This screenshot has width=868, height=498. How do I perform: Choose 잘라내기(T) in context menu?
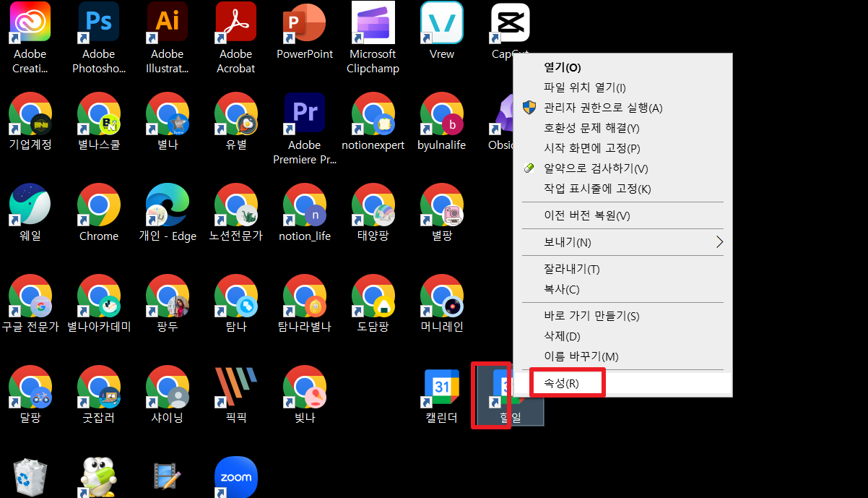[622, 269]
